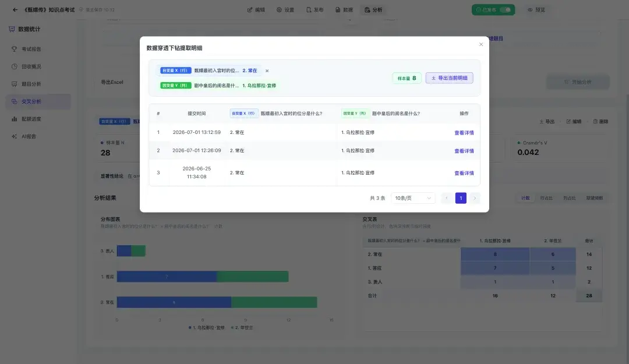Open the 10条/页 page size dropdown

pyautogui.click(x=413, y=198)
